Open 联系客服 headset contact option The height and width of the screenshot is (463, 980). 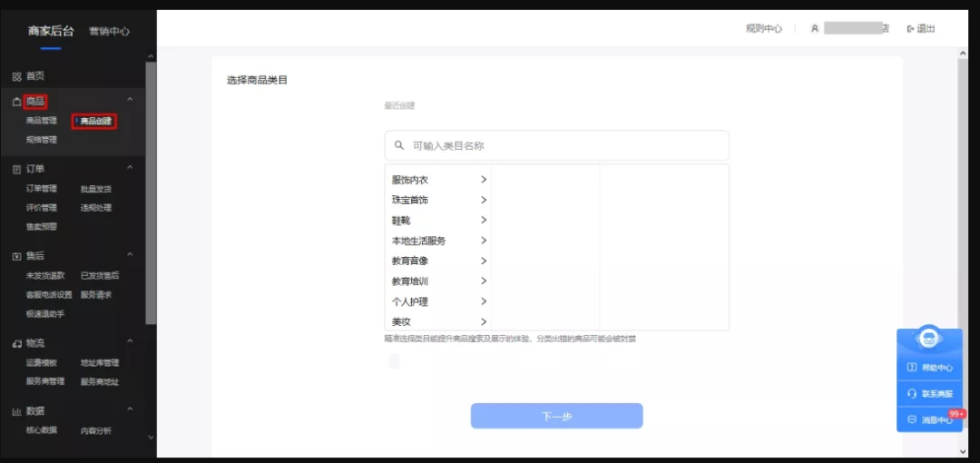pos(930,394)
